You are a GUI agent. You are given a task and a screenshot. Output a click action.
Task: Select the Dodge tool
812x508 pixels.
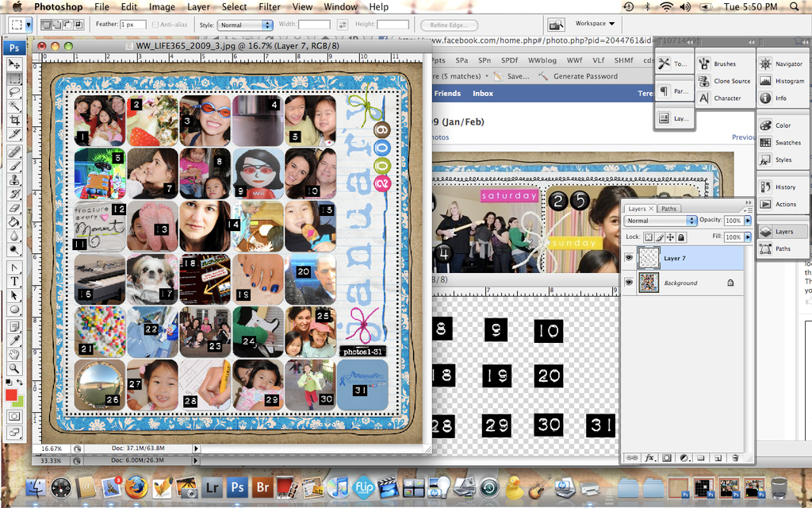(14, 250)
